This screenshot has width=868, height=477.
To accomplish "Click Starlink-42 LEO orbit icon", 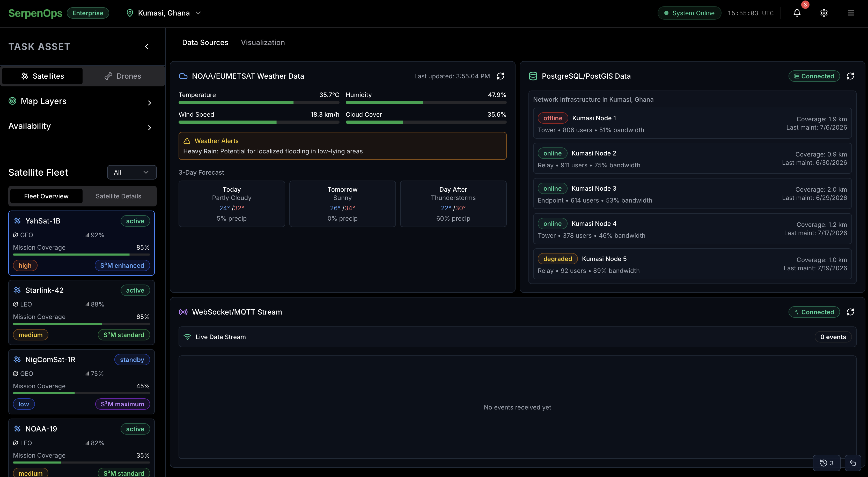I will [x=16, y=304].
